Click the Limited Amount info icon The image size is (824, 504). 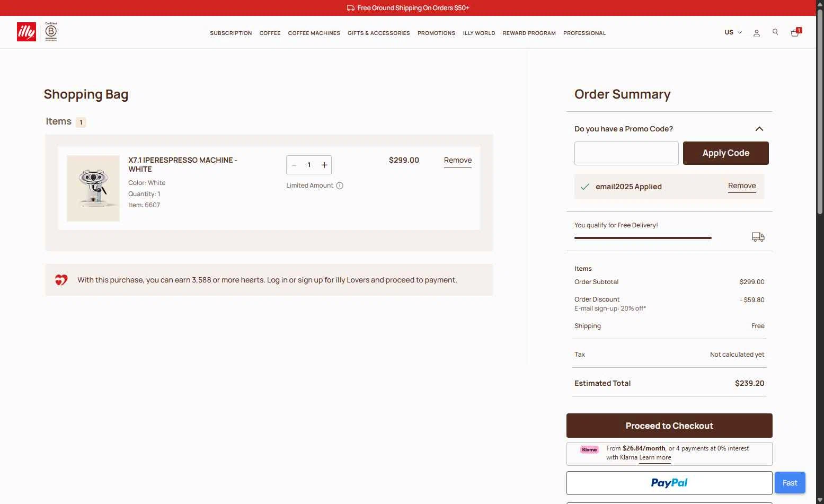click(340, 185)
